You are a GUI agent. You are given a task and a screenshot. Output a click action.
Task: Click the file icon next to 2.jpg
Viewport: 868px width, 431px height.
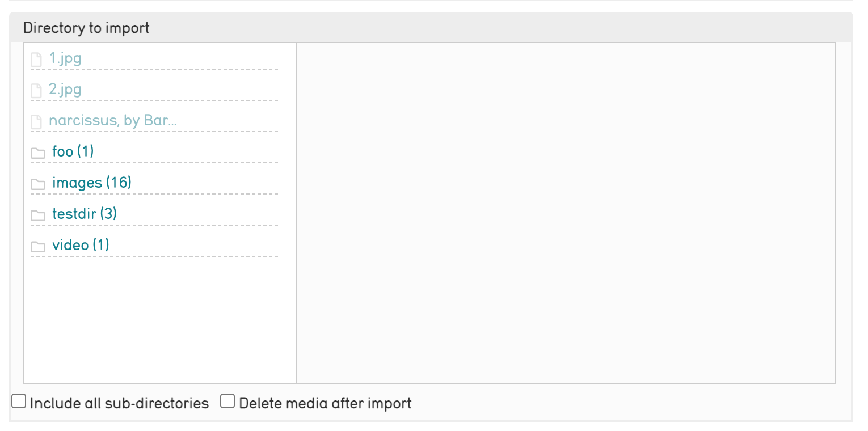pyautogui.click(x=36, y=91)
